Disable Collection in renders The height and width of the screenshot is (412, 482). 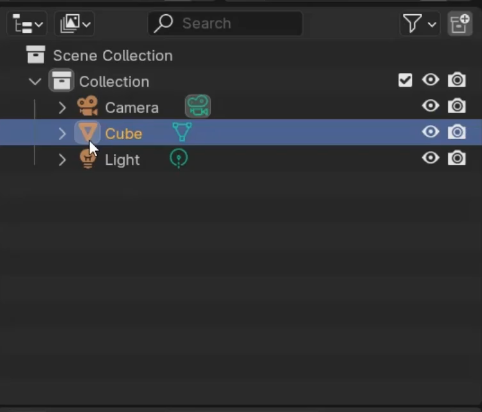pos(457,80)
